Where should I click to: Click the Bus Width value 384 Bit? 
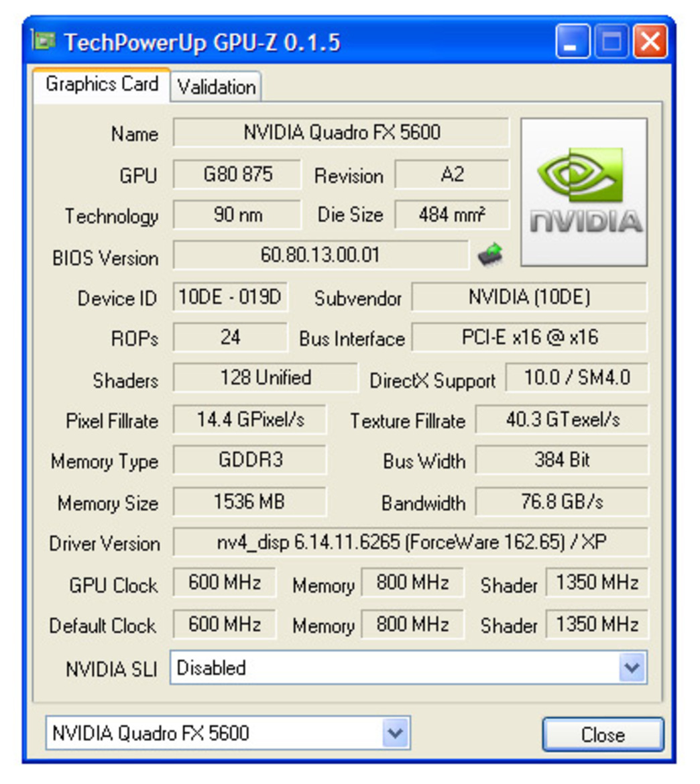(x=562, y=459)
